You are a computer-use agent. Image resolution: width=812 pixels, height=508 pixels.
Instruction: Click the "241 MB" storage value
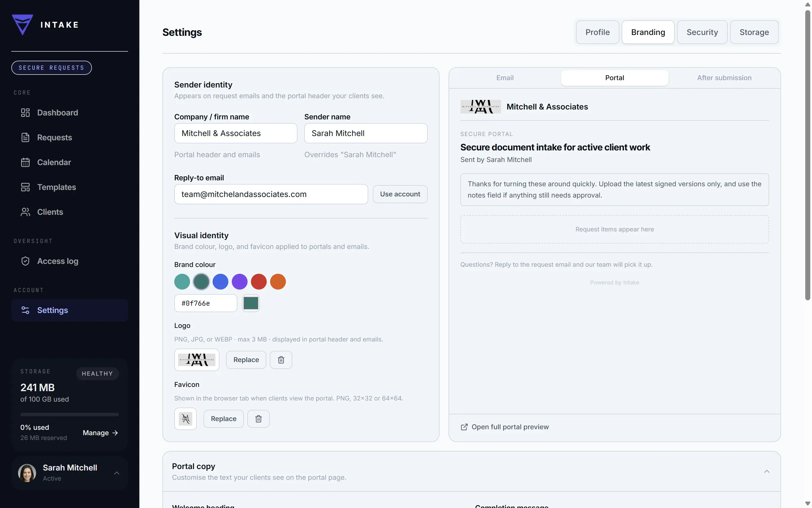(x=37, y=387)
